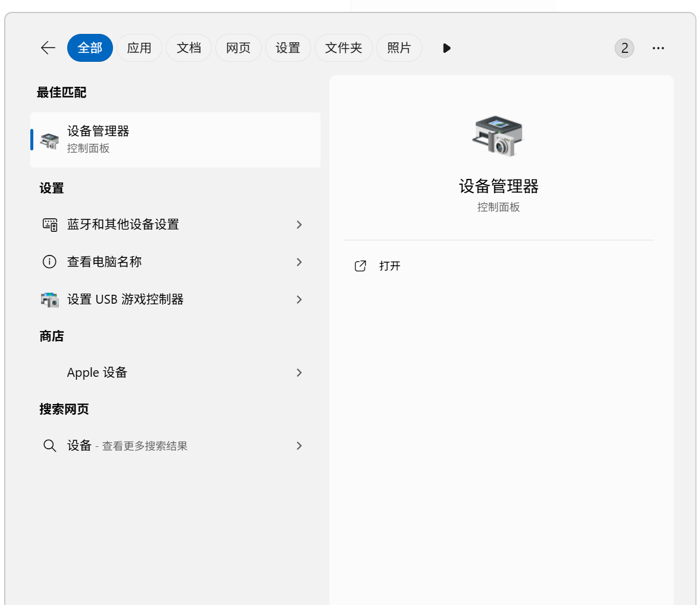
Task: Click the 设备管理器 icon in best match
Action: pos(49,140)
